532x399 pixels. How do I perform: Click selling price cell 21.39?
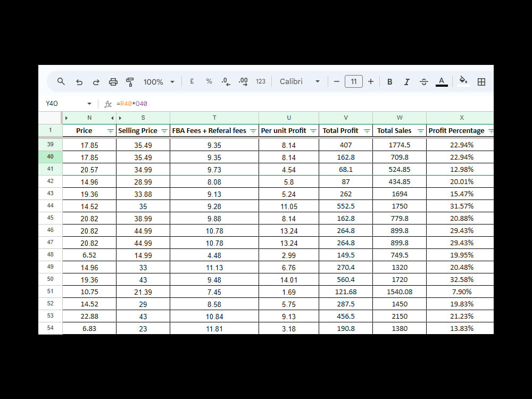coord(143,292)
